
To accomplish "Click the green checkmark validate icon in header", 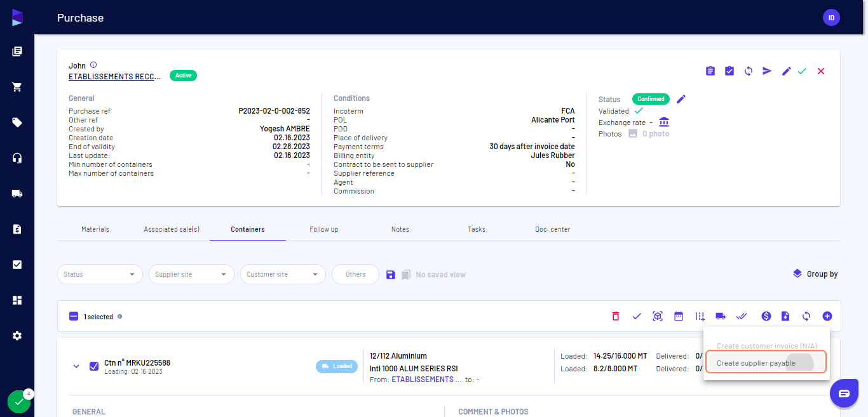I will (802, 71).
